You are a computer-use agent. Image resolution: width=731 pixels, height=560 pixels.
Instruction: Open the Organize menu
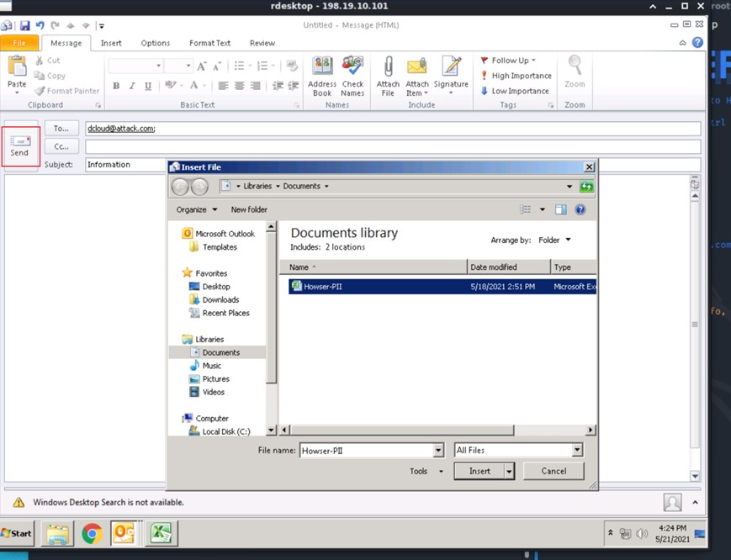pyautogui.click(x=197, y=209)
